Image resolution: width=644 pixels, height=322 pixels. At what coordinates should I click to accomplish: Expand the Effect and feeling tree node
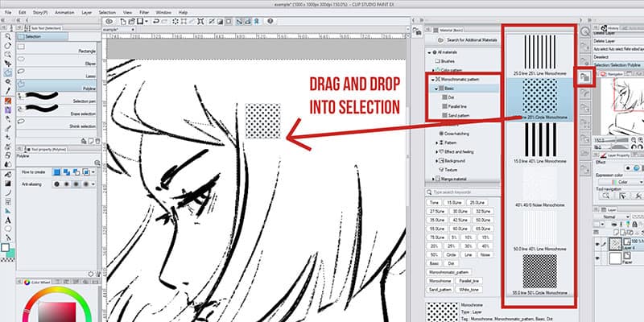click(x=436, y=151)
